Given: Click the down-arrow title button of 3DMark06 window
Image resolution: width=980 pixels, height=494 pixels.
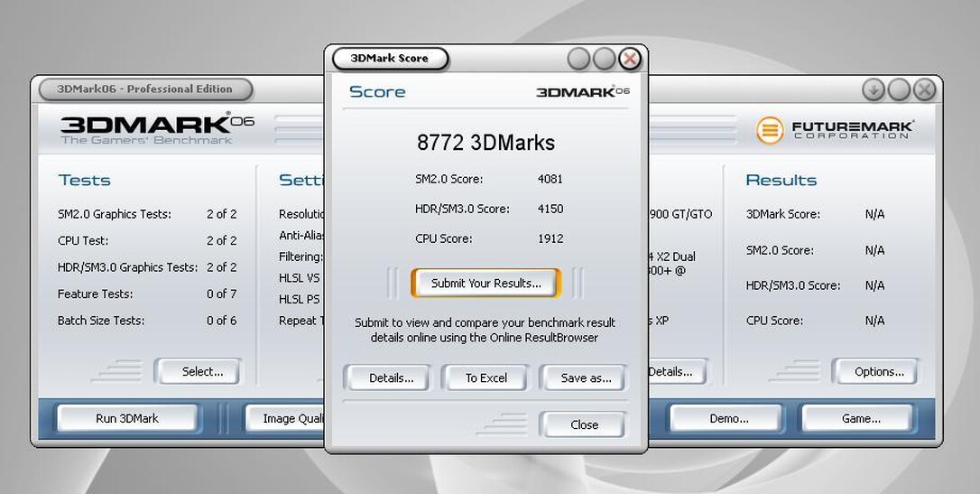Looking at the screenshot, I should point(874,90).
